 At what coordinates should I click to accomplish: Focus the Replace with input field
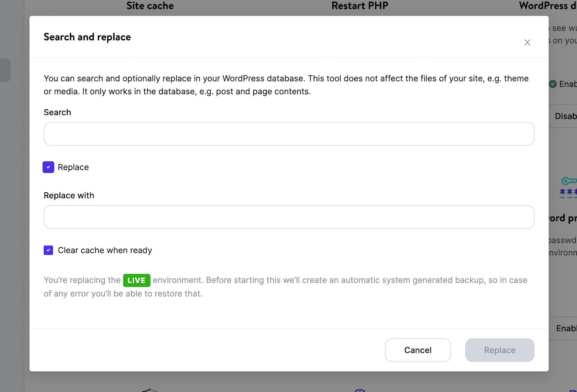[288, 217]
